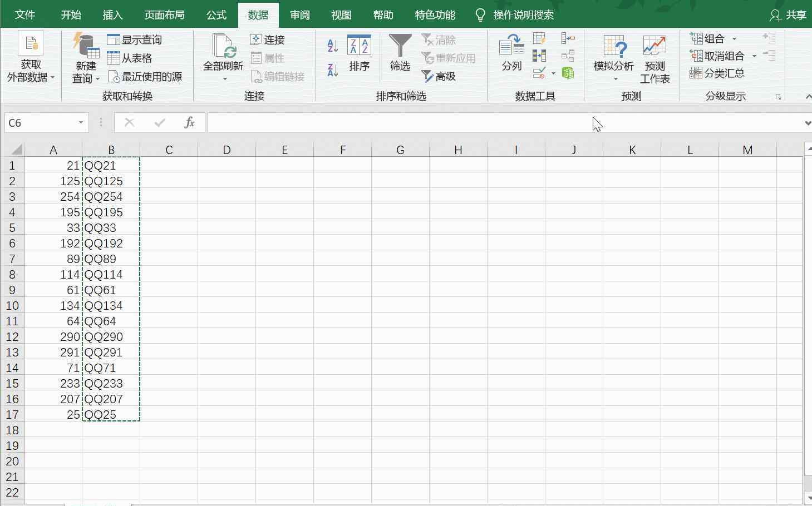The width and height of the screenshot is (812, 506).
Task: Click the lightbulb Tell Me search
Action: 480,15
